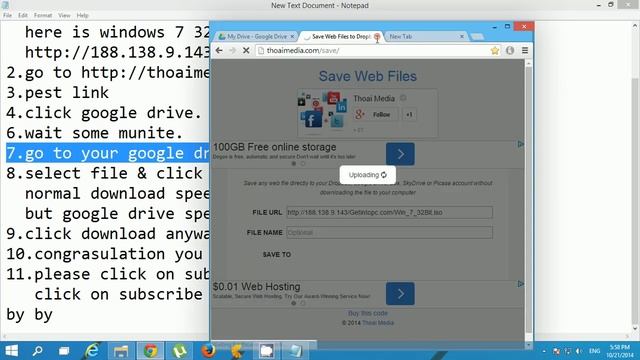Image resolution: width=640 pixels, height=360 pixels.
Task: Open the Notepad File menu
Action: (x=7, y=15)
